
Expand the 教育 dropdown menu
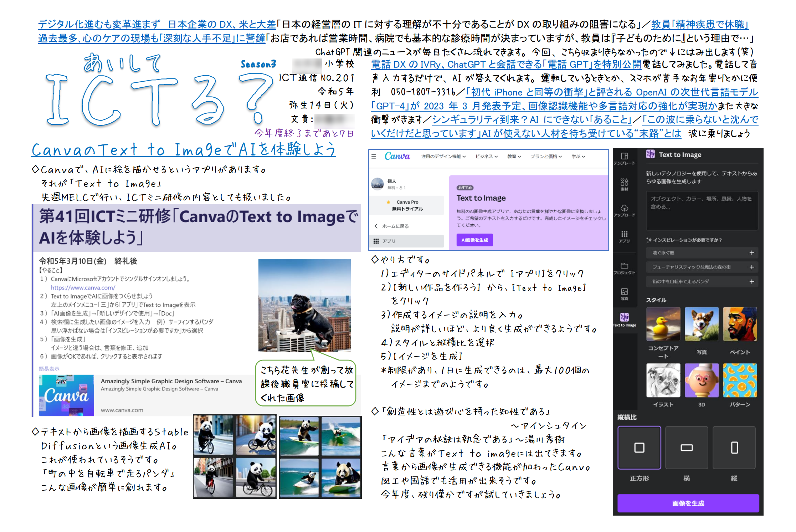tap(514, 157)
